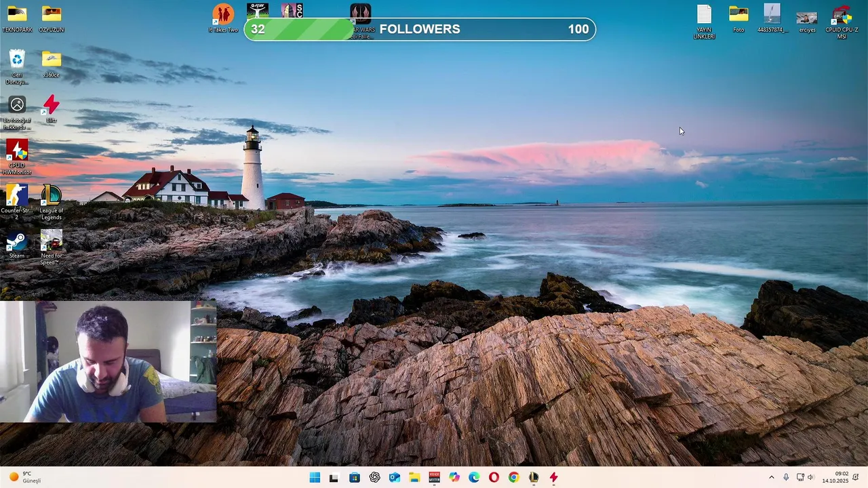Select the CPUID HWMonitor shortcut
Viewport: 868px width, 488px height.
click(17, 157)
